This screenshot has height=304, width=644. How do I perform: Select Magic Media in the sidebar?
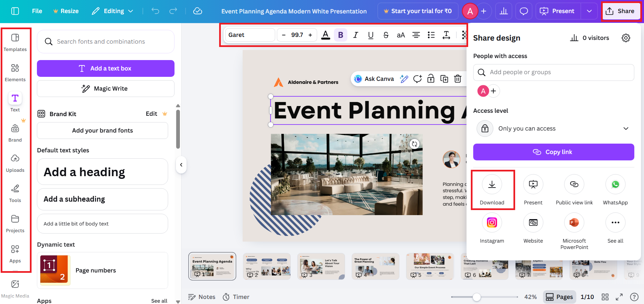point(15,288)
